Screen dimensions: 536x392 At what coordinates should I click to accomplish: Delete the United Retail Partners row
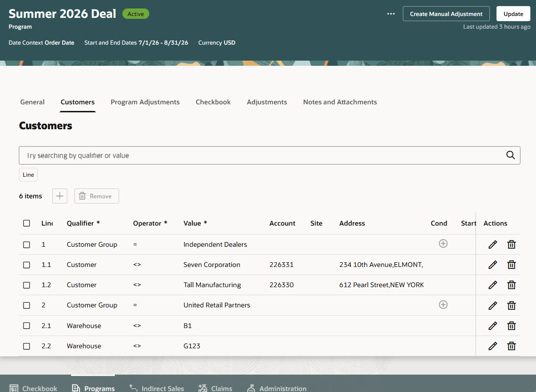click(x=512, y=305)
